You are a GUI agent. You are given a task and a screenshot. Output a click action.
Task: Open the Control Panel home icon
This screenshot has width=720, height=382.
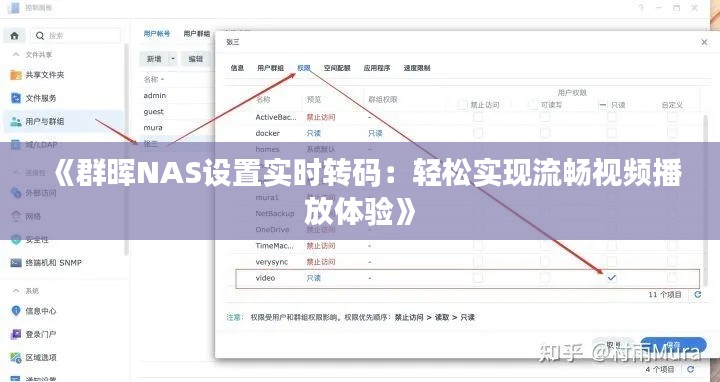14,35
